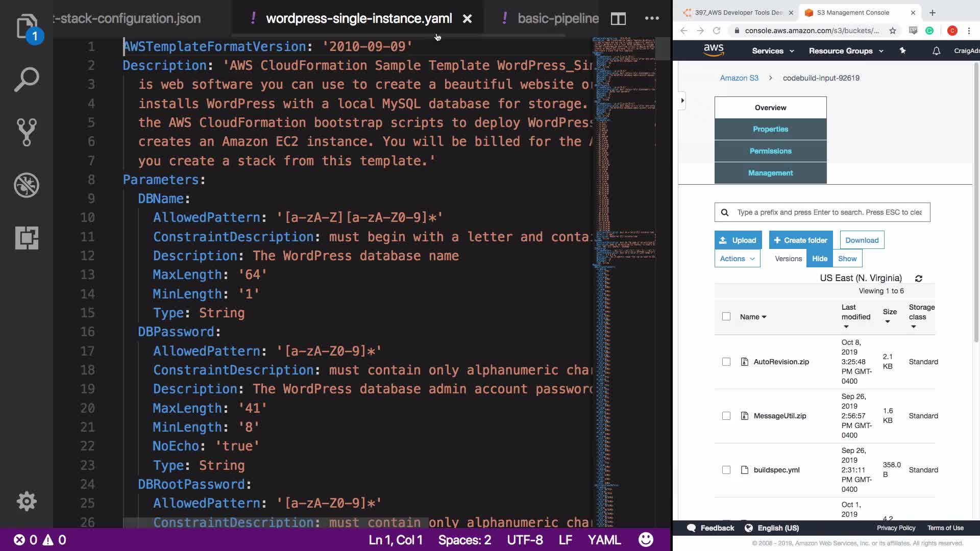Open the Search view in sidebar
The height and width of the screenshot is (551, 980).
(27, 80)
